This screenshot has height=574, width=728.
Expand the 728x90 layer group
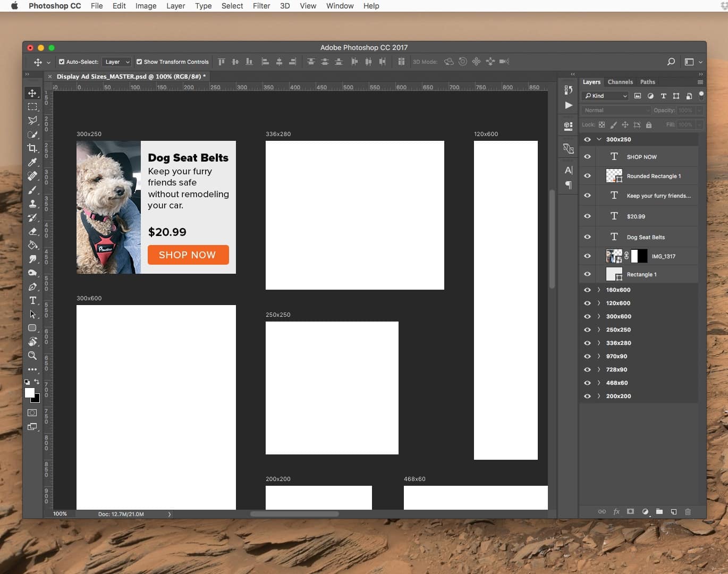599,369
